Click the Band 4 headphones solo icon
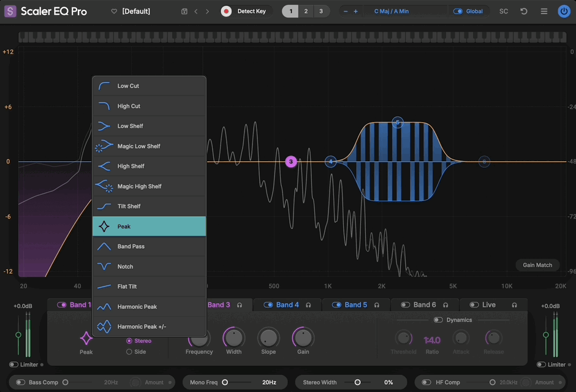Viewport: 576px width, 392px height. pos(308,305)
